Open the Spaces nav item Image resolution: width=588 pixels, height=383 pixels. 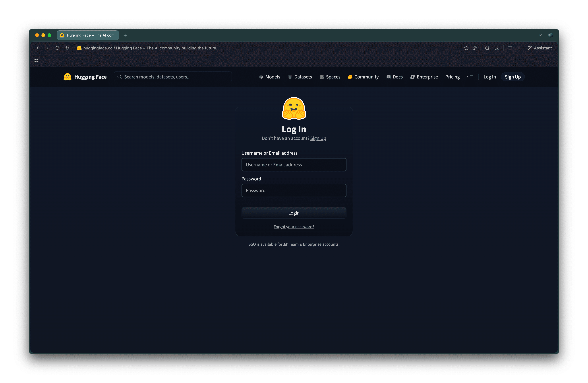330,77
